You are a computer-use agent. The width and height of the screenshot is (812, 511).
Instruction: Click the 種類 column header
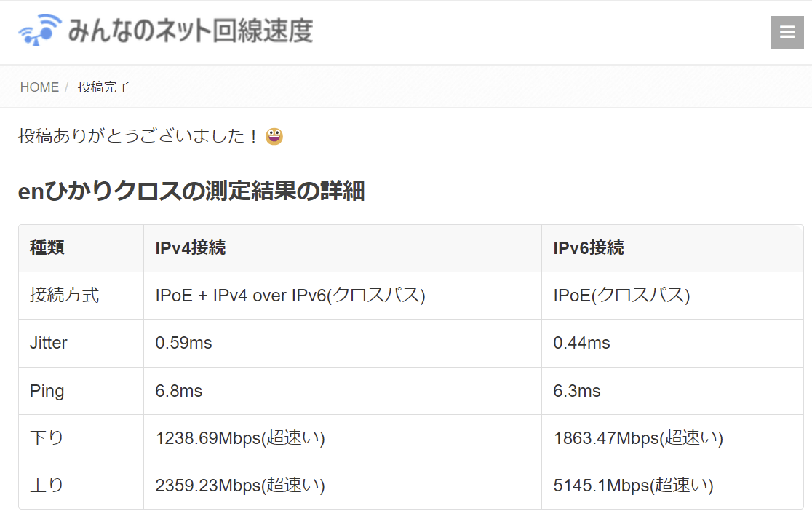click(47, 248)
